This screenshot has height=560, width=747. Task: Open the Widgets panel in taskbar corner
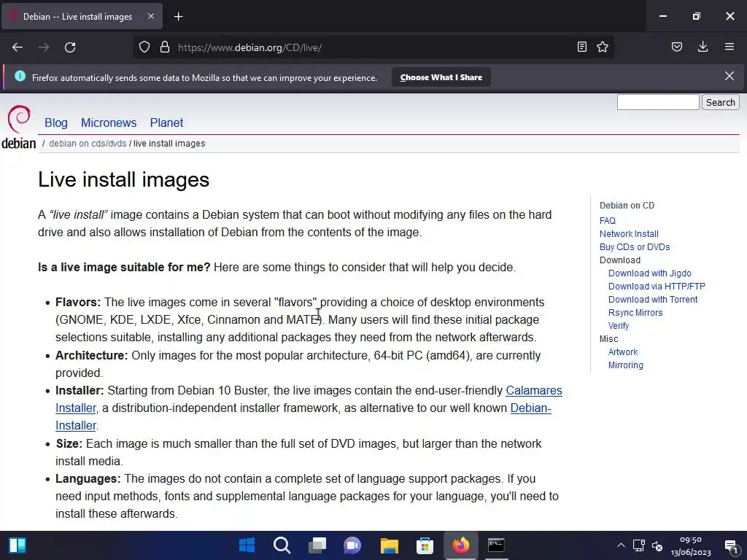[x=18, y=545]
